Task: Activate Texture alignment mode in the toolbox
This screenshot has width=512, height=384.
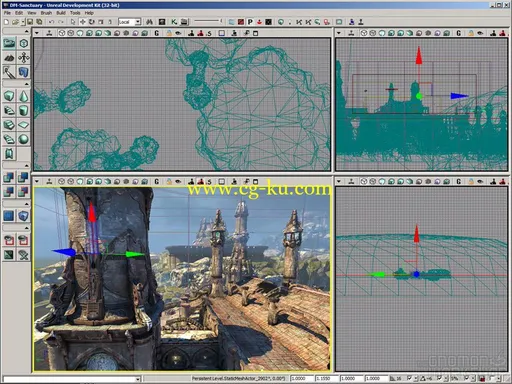Action: 23,58
